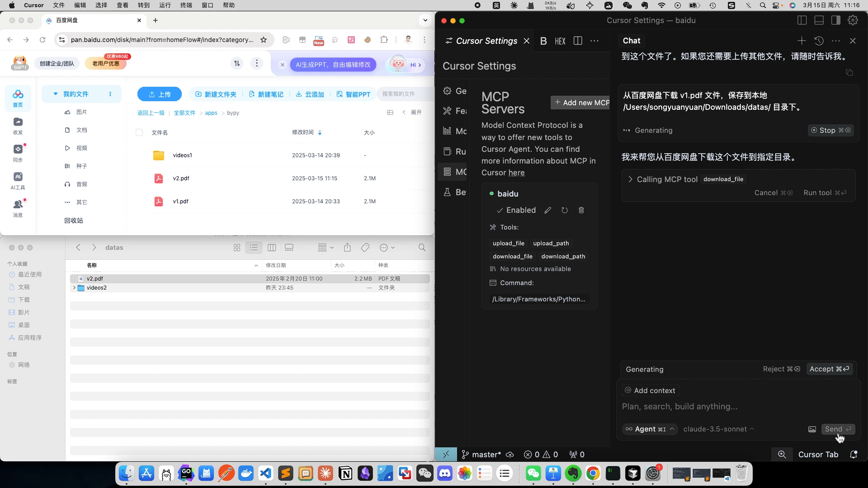Toggle Netdisk list/grid view icon

(390, 113)
